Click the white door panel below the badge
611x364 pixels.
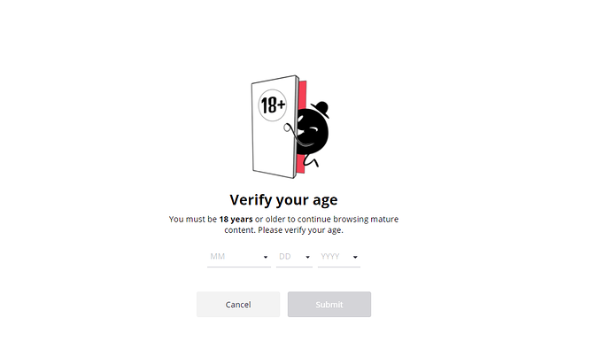271,146
